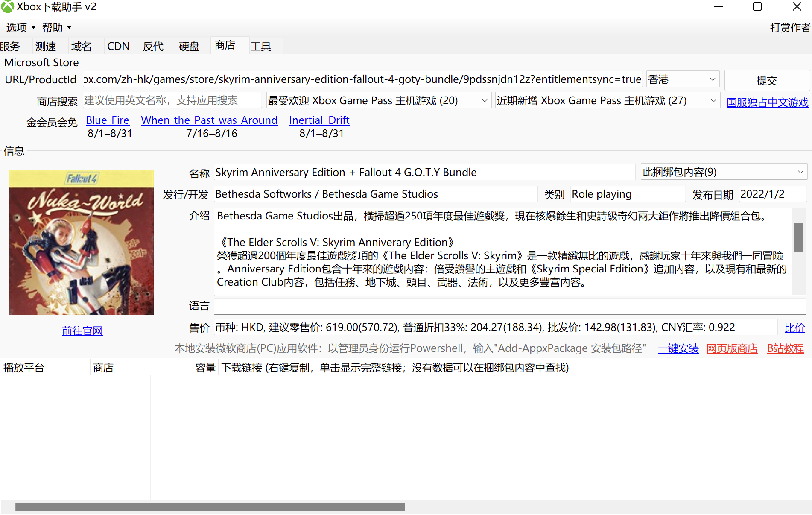Viewport: 812px width, 515px height.
Task: Click the 提交 button
Action: coord(767,80)
